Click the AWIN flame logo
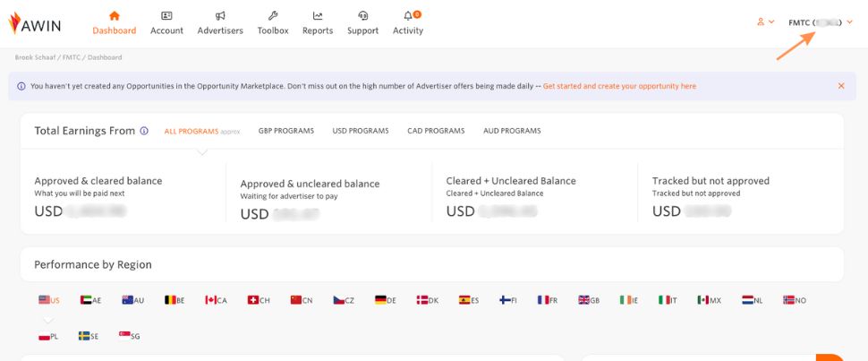This screenshot has width=868, height=361. [x=15, y=22]
